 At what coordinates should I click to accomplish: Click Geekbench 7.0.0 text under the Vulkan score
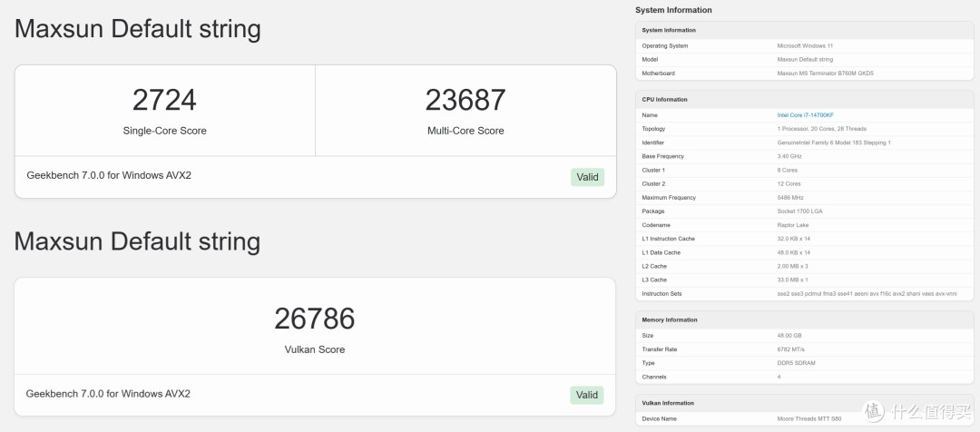coord(108,394)
